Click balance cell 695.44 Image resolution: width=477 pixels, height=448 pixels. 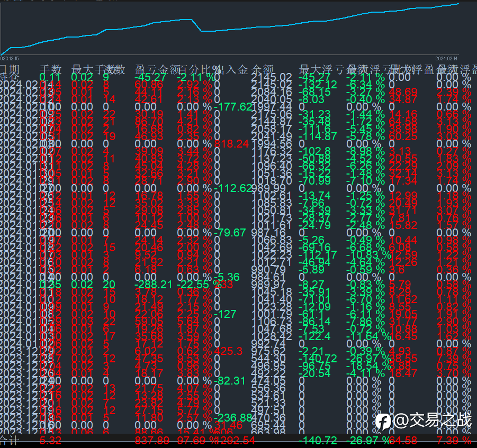[x=268, y=425]
